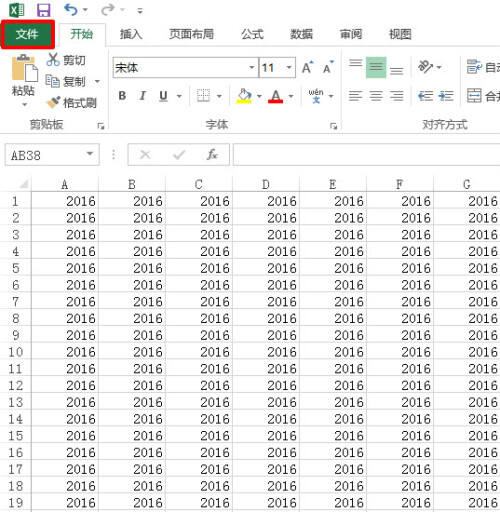This screenshot has width=500, height=512.
Task: Expand the font name dropdown arrow
Action: click(252, 68)
